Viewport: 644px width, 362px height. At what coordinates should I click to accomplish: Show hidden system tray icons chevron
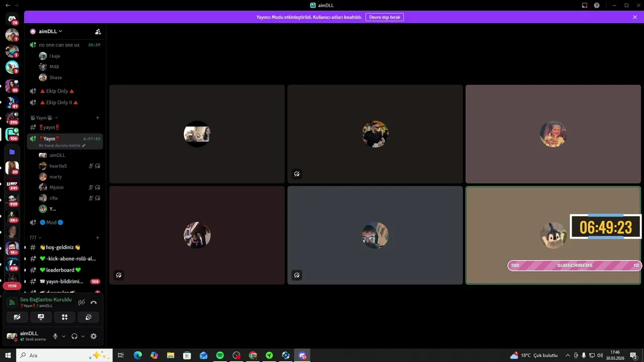pyautogui.click(x=568, y=355)
